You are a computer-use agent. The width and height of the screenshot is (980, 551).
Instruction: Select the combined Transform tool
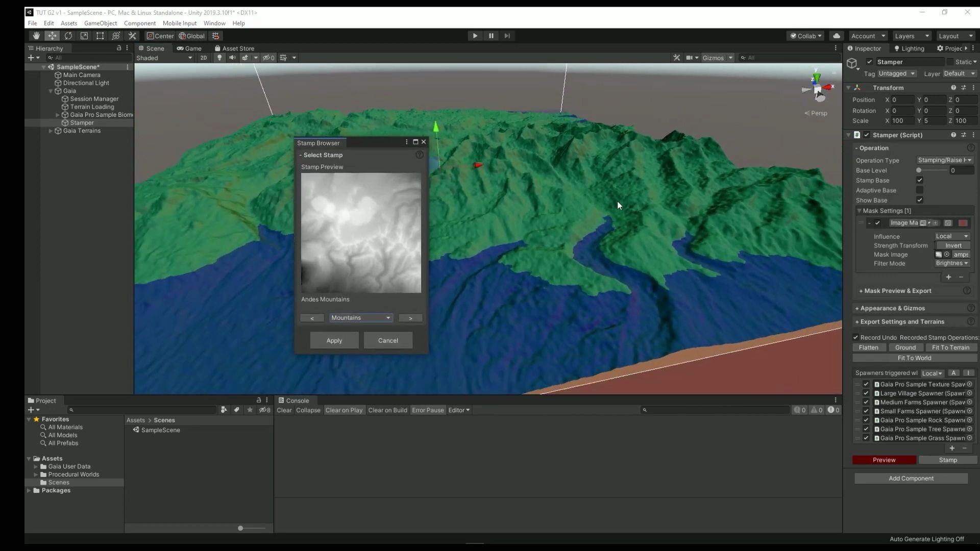116,36
